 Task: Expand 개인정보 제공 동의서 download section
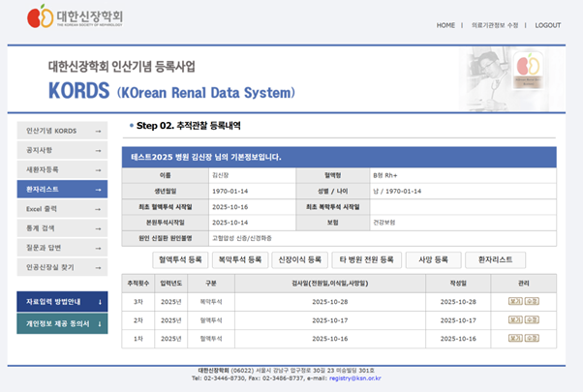62,323
